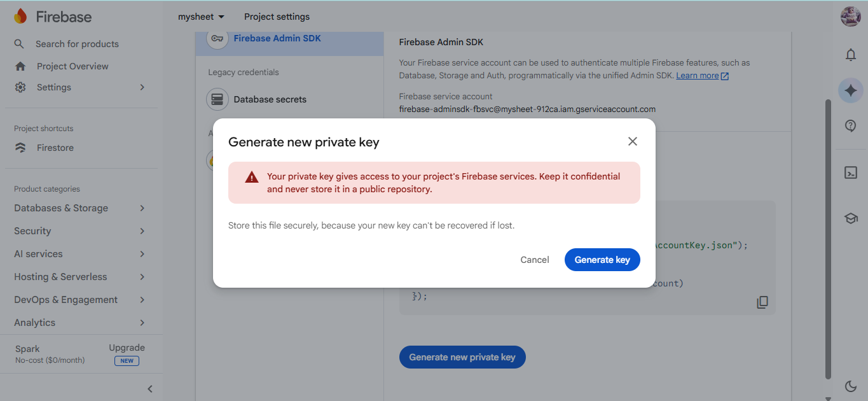Expand Settings chevron in sidebar
868x401 pixels.
(142, 87)
